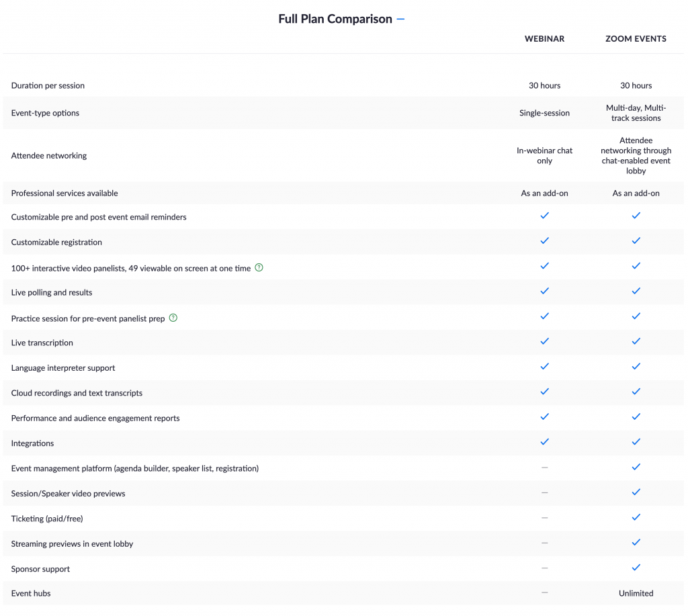The width and height of the screenshot is (688, 616).
Task: Click Webinar checkmark for Live polling and results
Action: pos(544,291)
